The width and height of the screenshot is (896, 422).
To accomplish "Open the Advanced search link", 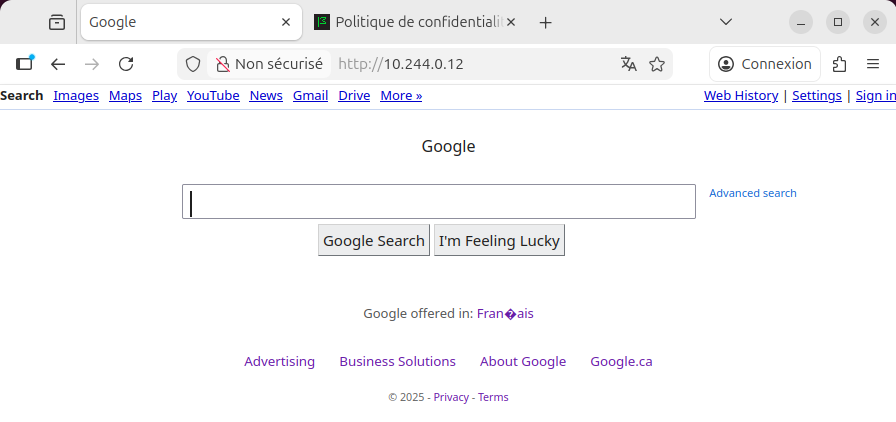I will (x=752, y=193).
